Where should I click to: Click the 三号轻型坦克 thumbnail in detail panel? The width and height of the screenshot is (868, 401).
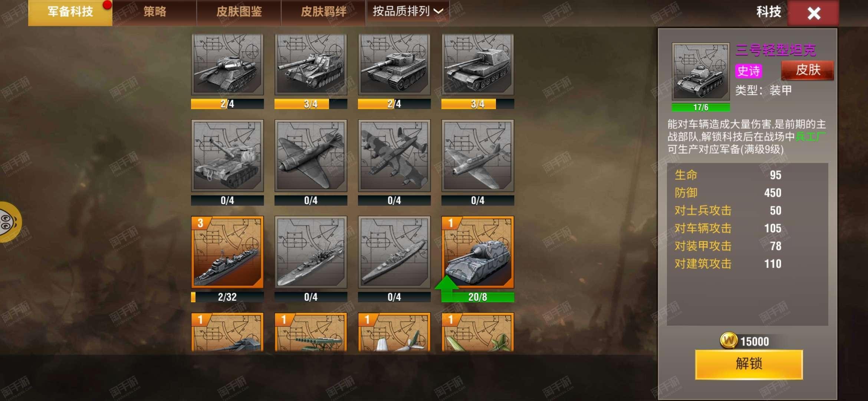pyautogui.click(x=701, y=71)
